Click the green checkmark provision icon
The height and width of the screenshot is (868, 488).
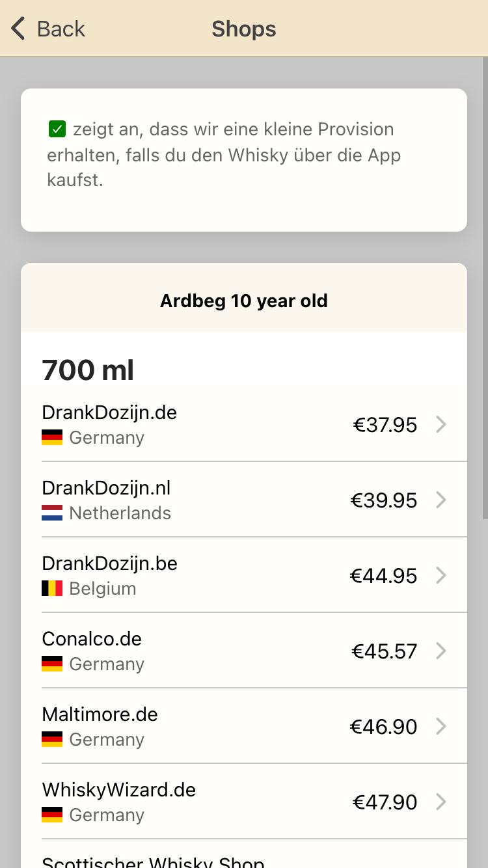click(57, 129)
